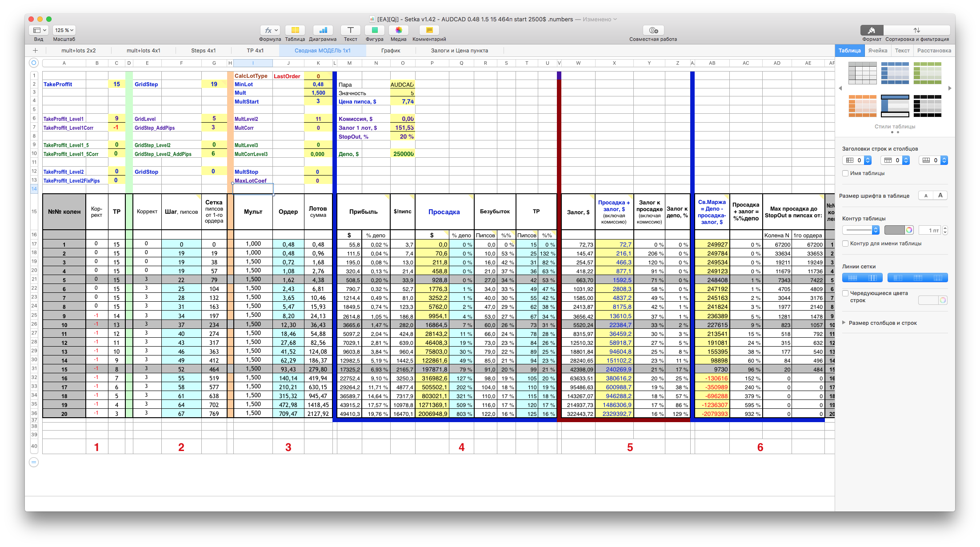Screen dimensions: 980x547
Task: Open table outline line style dropdown
Action: [861, 230]
